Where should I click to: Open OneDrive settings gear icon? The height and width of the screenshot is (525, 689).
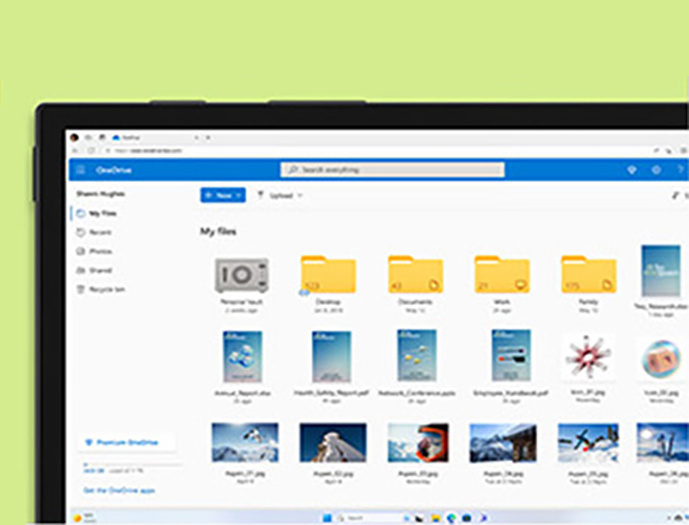click(x=656, y=170)
